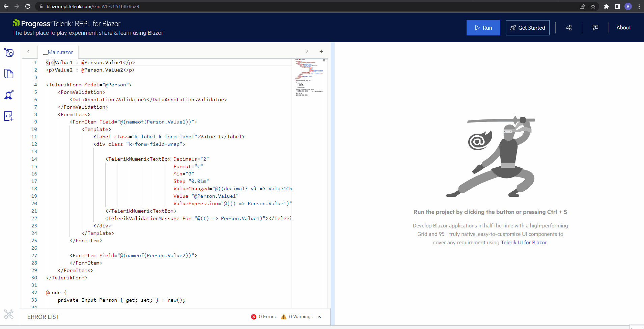Add a new file tab with plus
Screen dimensions: 644x329
(x=321, y=51)
